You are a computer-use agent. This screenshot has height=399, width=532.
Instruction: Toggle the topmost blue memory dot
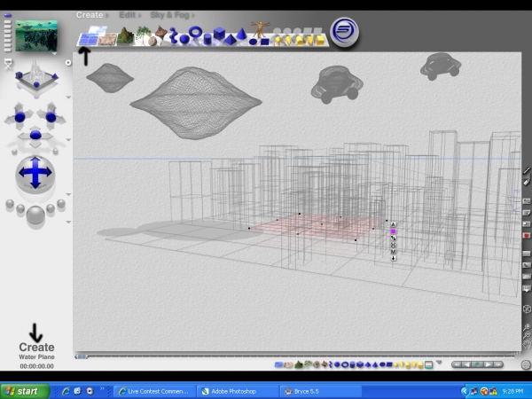[x=7, y=15]
